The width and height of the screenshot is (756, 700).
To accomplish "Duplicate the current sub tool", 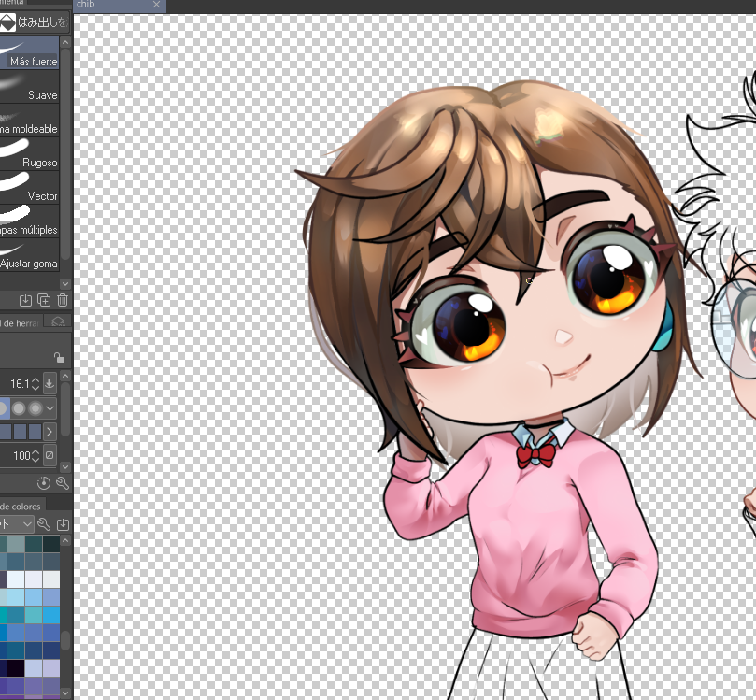I will coord(44,300).
